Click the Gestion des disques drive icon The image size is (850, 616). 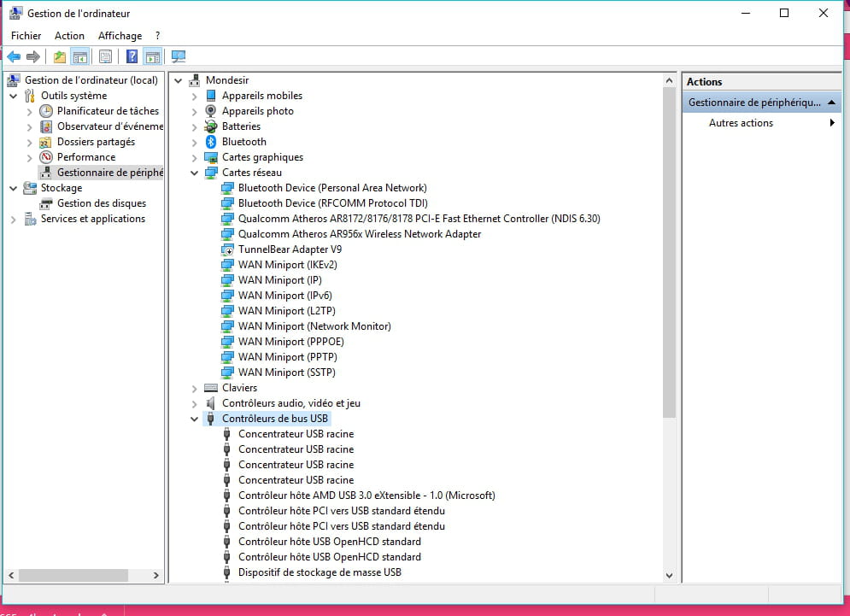46,203
